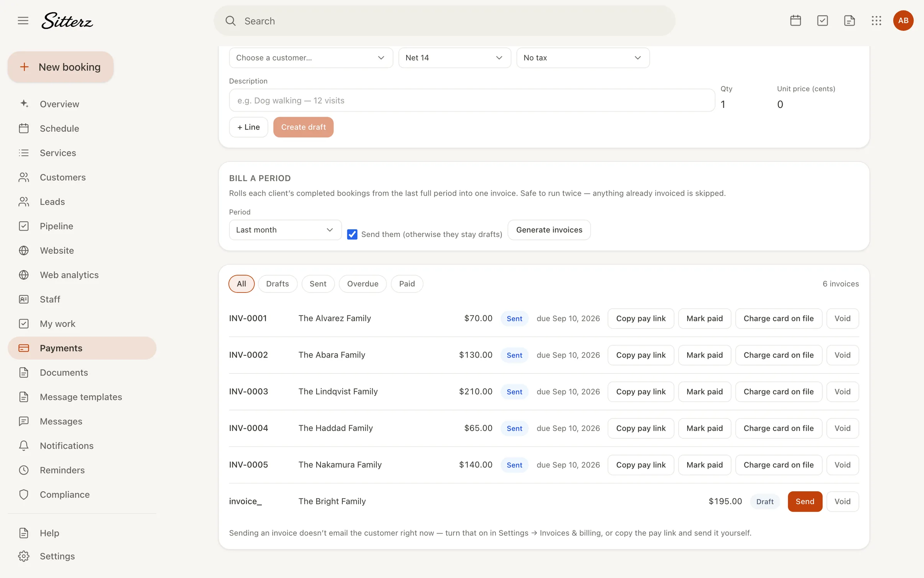
Task: Click the Reminders clock icon
Action: [24, 470]
